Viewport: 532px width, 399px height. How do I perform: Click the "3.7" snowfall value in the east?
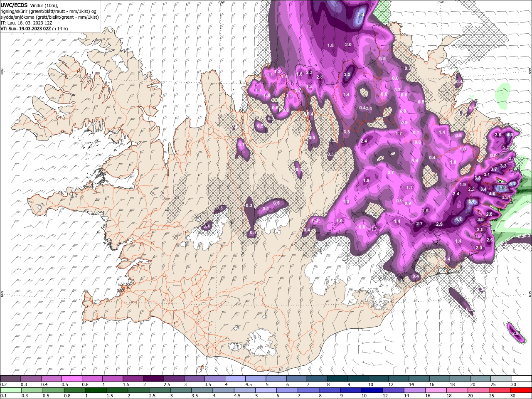(494, 169)
